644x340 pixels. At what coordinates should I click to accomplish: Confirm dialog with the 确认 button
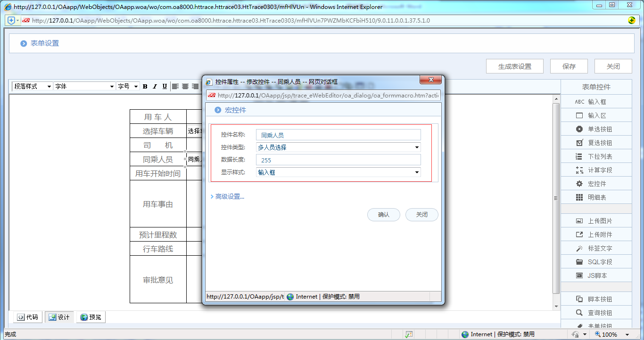pyautogui.click(x=383, y=214)
